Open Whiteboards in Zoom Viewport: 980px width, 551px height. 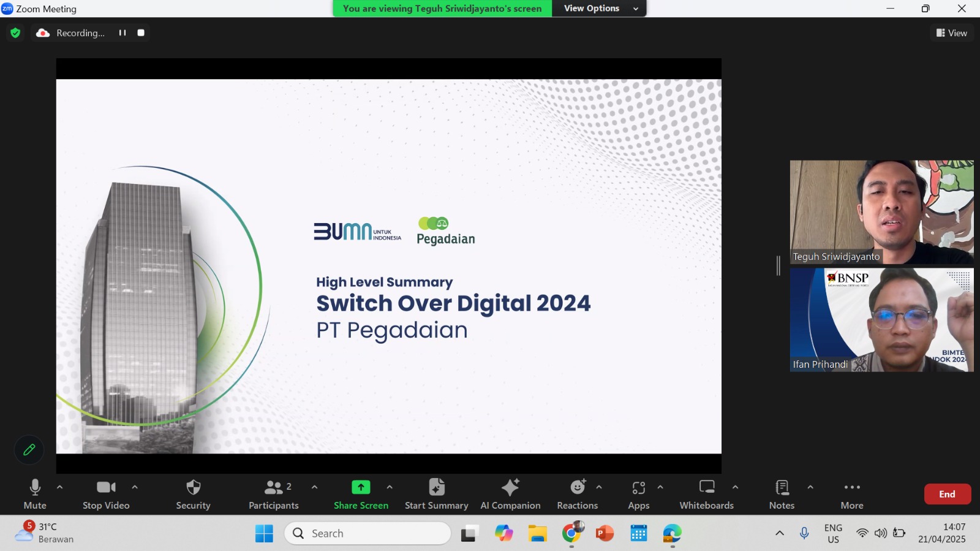(706, 494)
